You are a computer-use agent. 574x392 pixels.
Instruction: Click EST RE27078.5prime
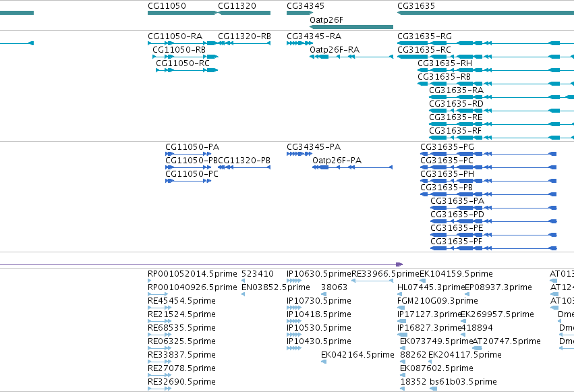tap(181, 369)
